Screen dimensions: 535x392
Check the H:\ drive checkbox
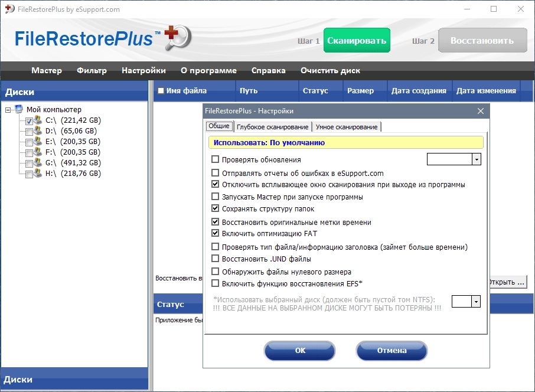tap(29, 174)
